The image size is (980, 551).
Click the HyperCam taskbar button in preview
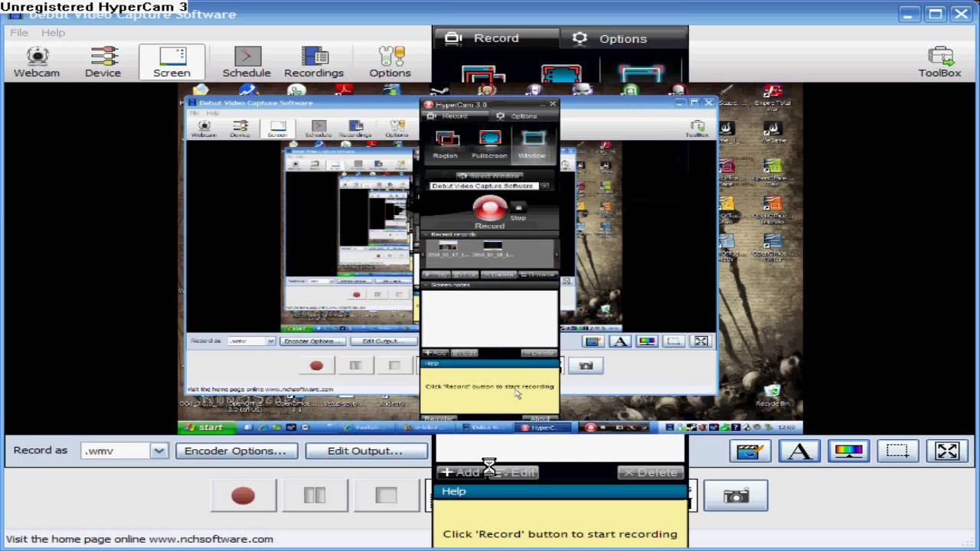(544, 427)
